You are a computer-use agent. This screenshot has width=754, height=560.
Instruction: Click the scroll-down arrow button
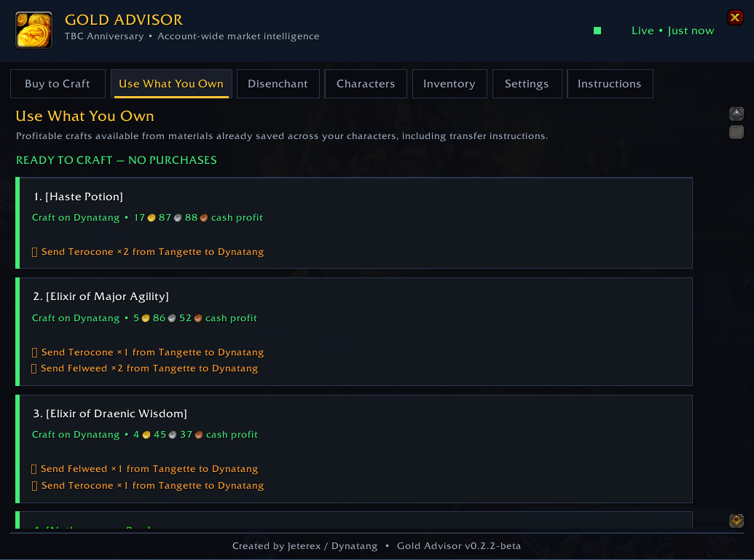point(737,521)
